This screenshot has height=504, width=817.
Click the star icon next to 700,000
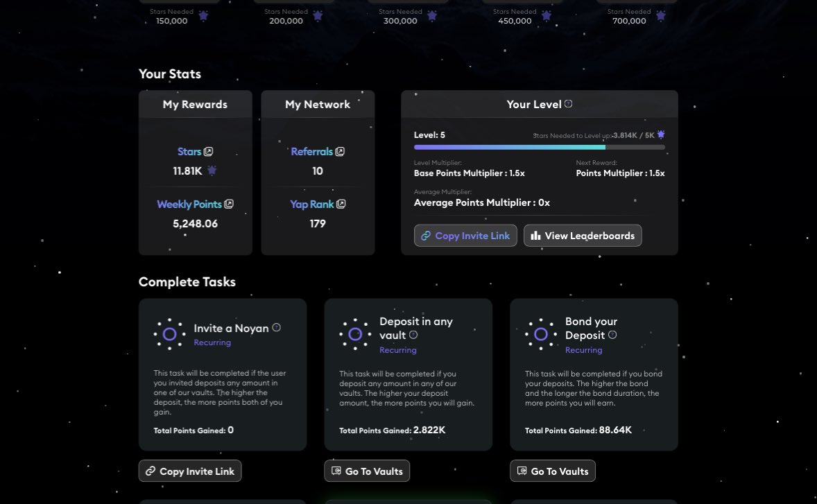point(661,16)
